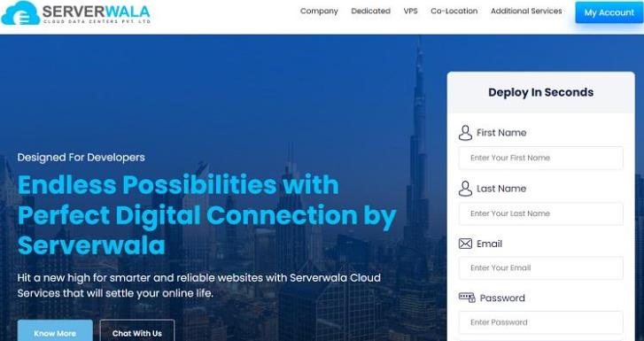Click the Chat With Us button

pos(137,331)
